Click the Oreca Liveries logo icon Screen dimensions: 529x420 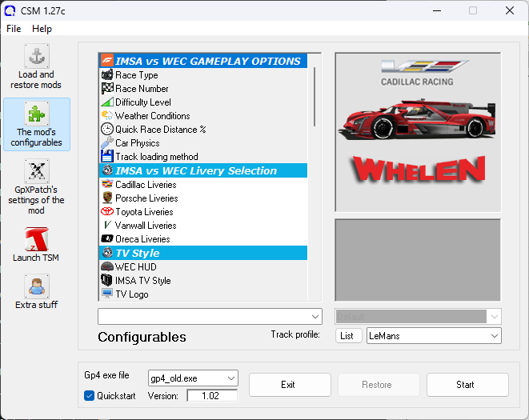(107, 239)
